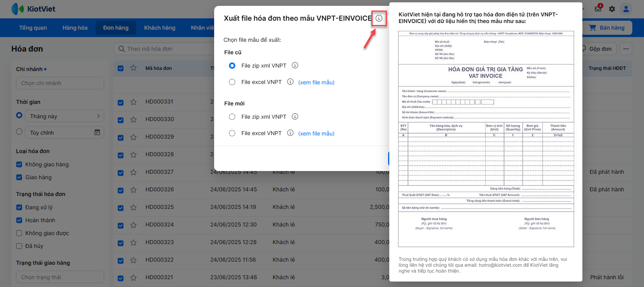This screenshot has height=287, width=644.
Task: Open the Hàng hóa menu
Action: click(x=75, y=28)
